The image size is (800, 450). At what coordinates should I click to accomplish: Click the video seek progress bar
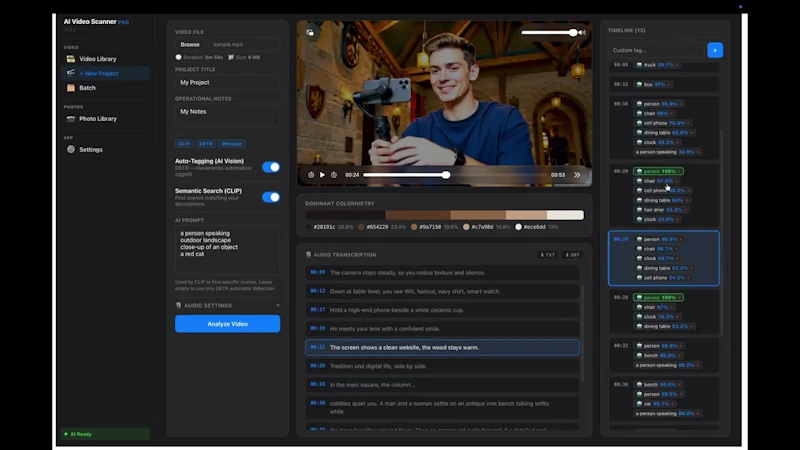tap(455, 174)
